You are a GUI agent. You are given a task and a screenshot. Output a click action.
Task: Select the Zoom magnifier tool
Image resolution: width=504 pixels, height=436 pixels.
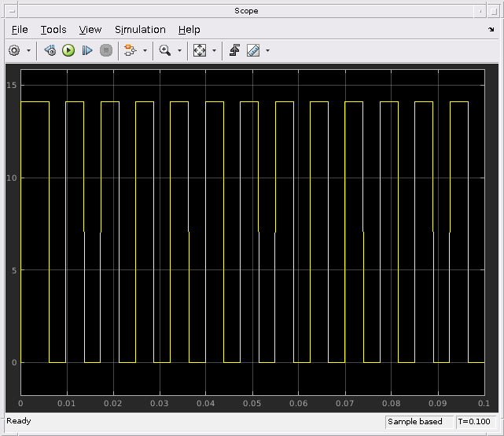tap(165, 50)
